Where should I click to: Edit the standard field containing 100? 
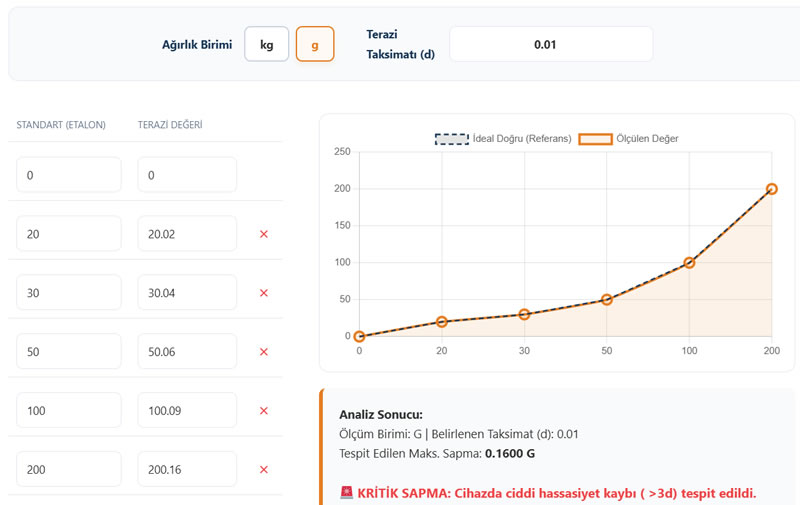tap(69, 410)
